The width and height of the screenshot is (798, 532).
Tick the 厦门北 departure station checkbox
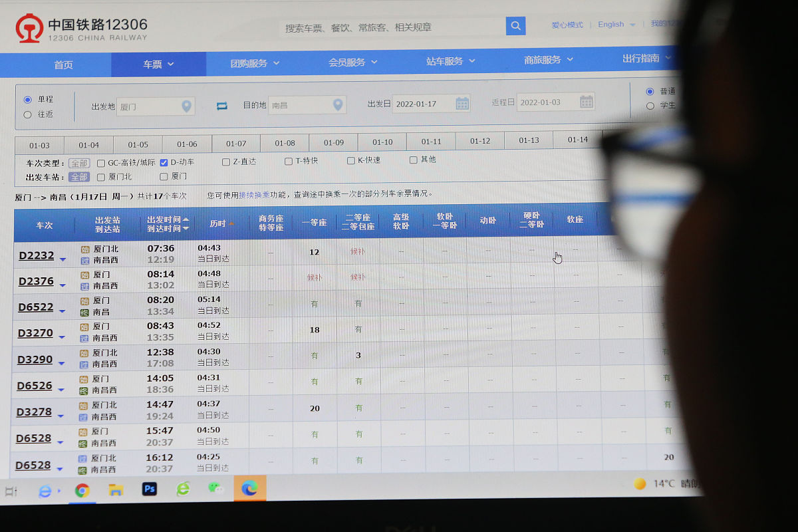tap(101, 177)
